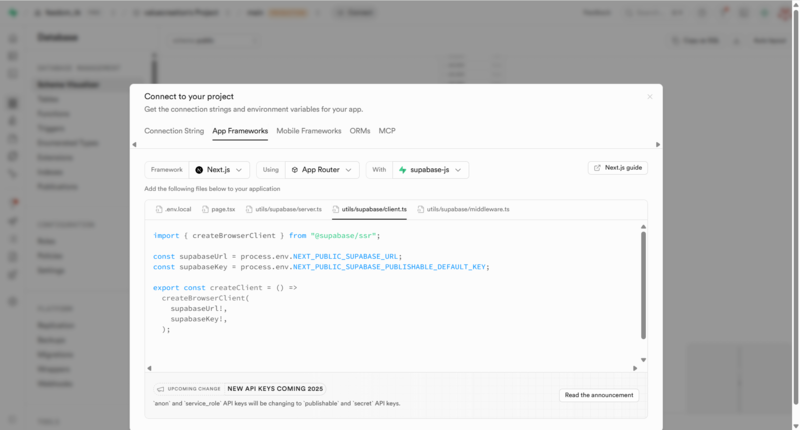Click the export const createClient line
Viewport: 800px width, 430px height.
click(x=225, y=288)
